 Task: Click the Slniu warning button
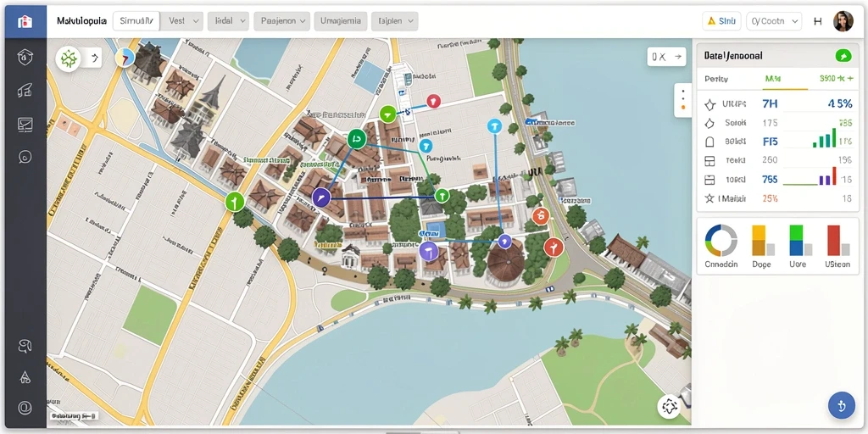(721, 21)
